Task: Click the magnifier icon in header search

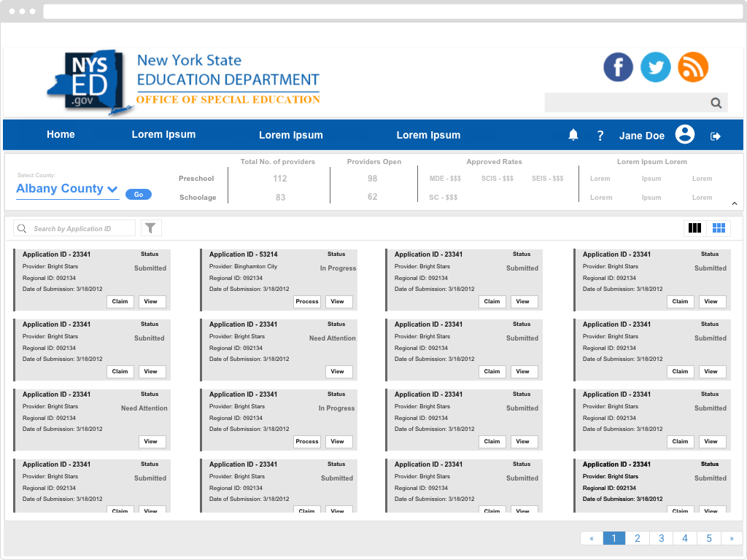Action: (716, 103)
